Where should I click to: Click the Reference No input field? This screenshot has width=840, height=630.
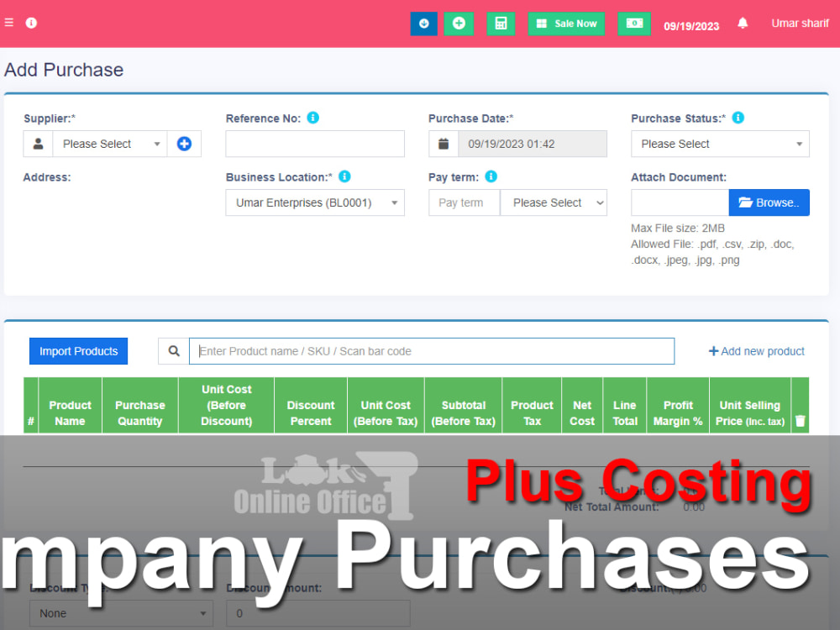(x=315, y=144)
